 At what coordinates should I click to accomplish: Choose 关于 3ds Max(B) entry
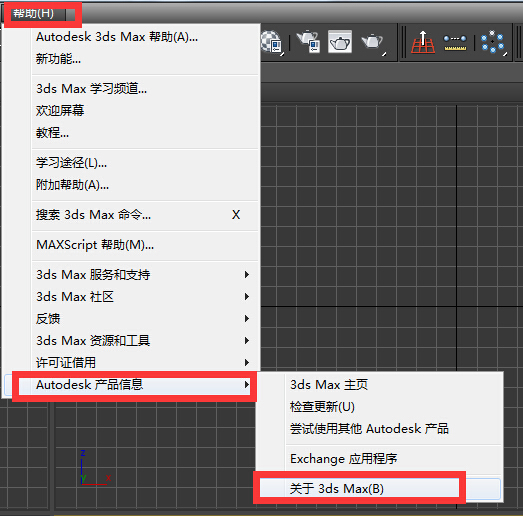[x=380, y=489]
